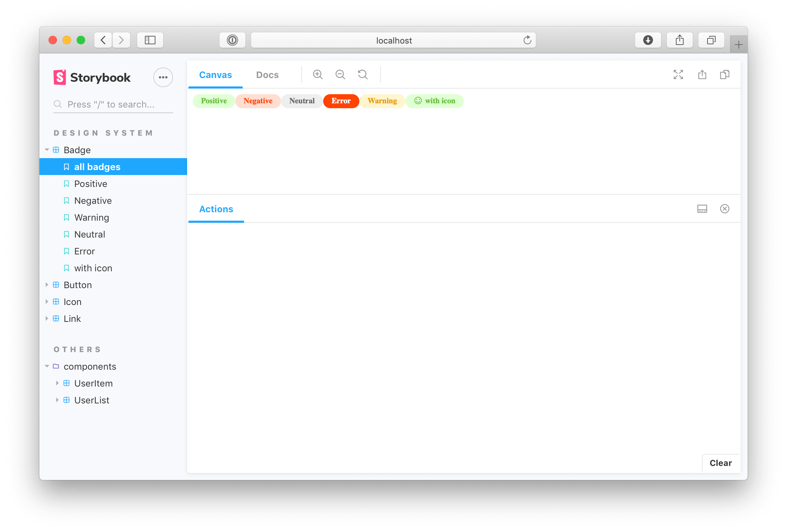This screenshot has width=787, height=532.
Task: Click the Actions panel grid view icon
Action: [x=703, y=208]
